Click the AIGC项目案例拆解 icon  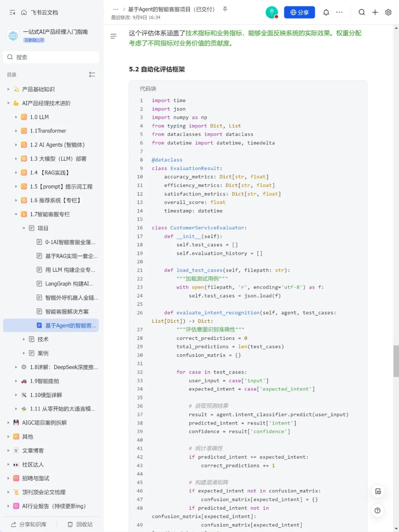click(16, 423)
